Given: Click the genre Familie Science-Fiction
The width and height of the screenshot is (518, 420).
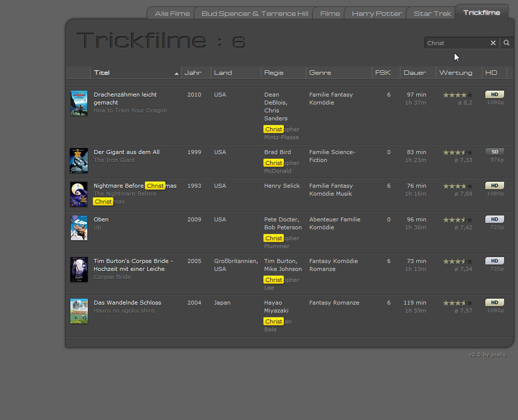Looking at the screenshot, I should [332, 156].
